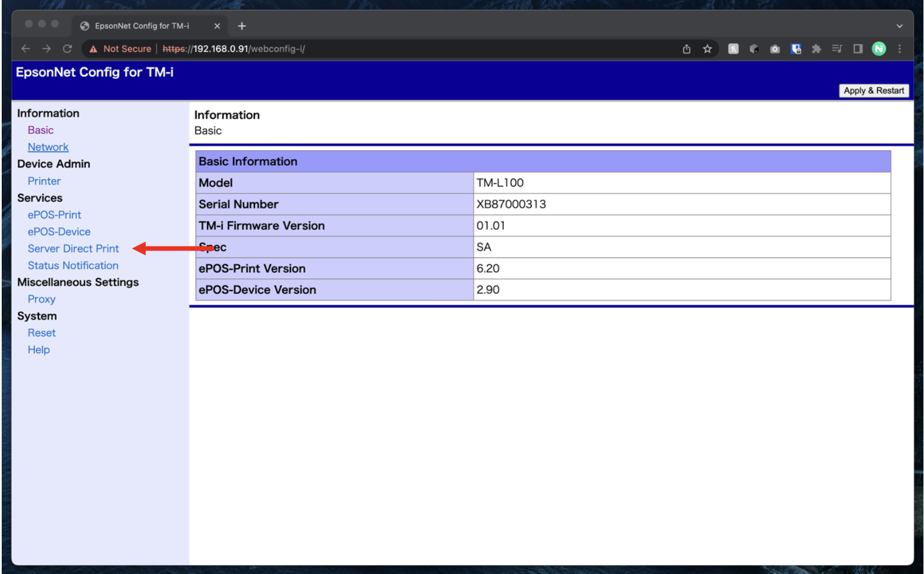Click the gray square extension icon
This screenshot has height=574, width=924.
click(733, 49)
